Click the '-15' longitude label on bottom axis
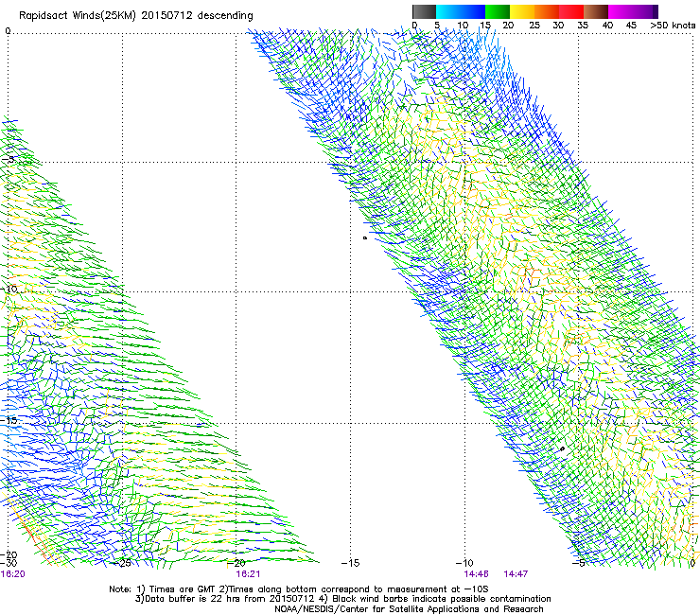700x615 pixels. [350, 563]
